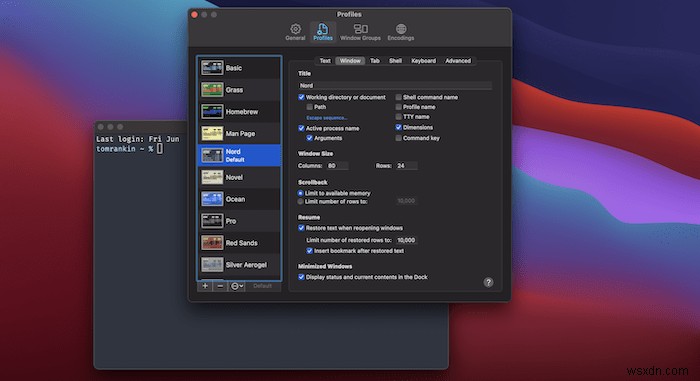Switch to the Advanced tab
The image size is (700, 381).
pos(458,61)
